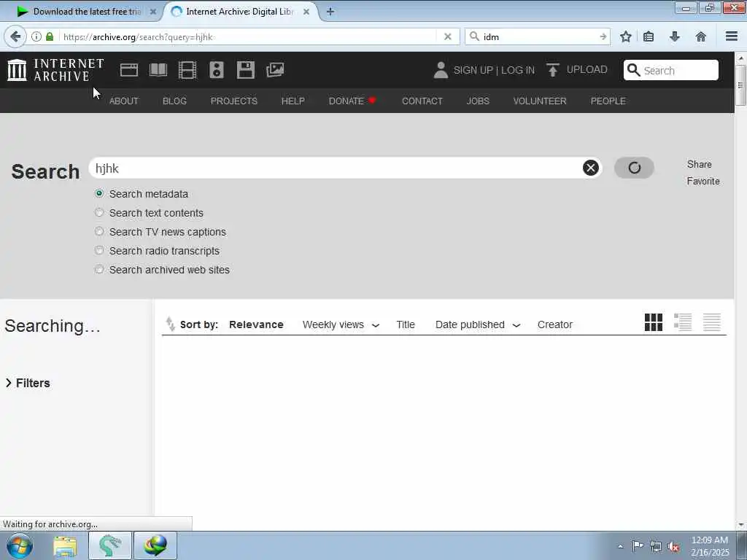The image size is (747, 560).
Task: Click the browser URL address bar
Action: pos(248,36)
